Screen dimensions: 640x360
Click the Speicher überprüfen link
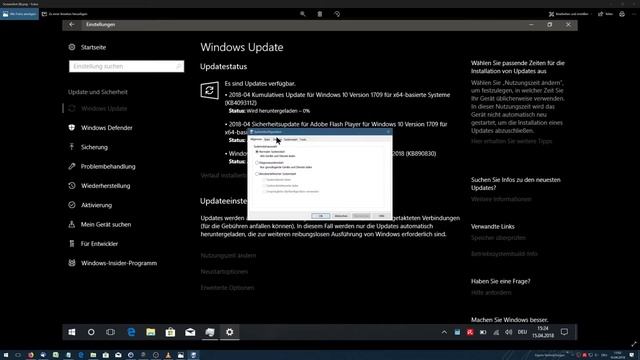pos(498,238)
